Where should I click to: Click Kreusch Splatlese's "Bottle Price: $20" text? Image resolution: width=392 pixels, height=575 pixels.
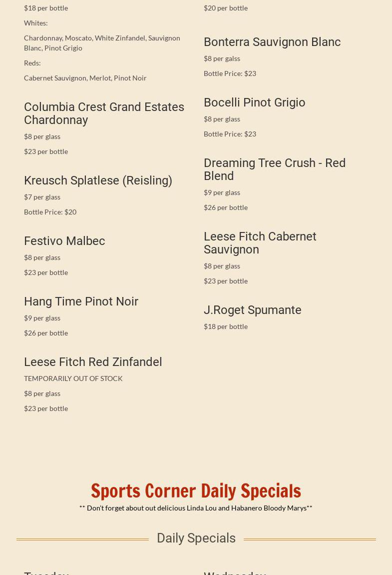tap(50, 212)
